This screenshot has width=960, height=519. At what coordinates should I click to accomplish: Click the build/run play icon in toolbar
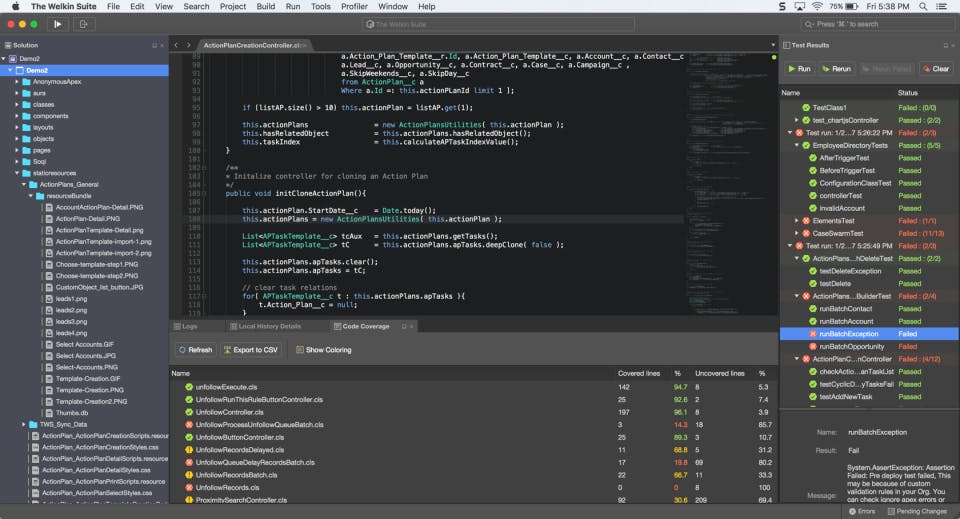coord(57,24)
